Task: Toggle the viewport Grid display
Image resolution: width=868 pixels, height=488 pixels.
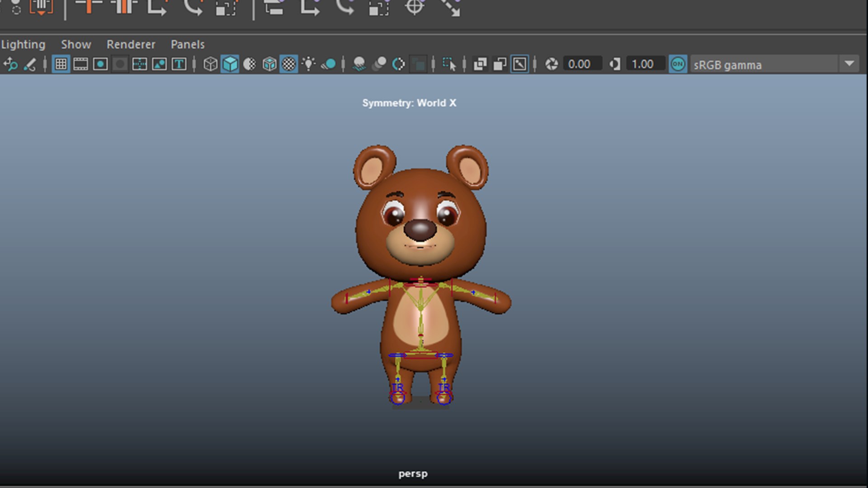Action: [61, 64]
